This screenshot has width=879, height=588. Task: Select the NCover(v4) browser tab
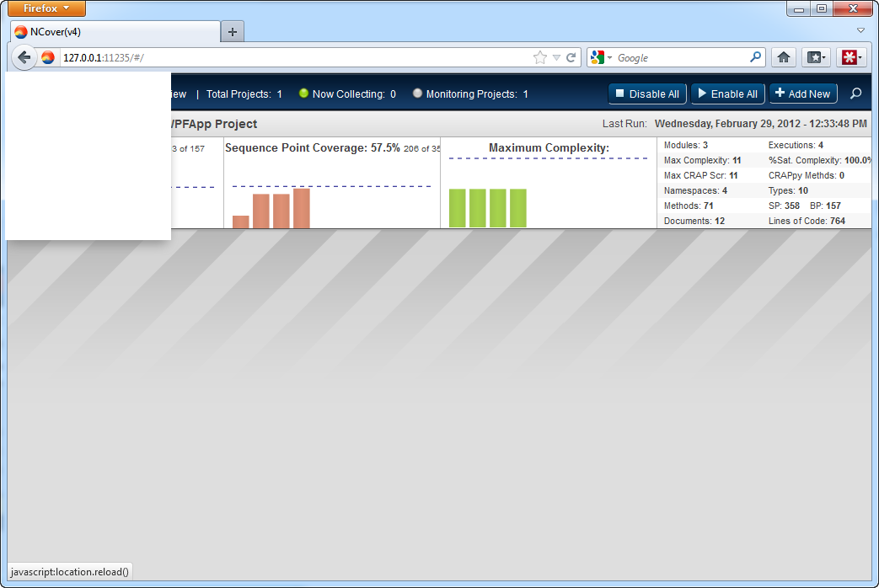115,32
